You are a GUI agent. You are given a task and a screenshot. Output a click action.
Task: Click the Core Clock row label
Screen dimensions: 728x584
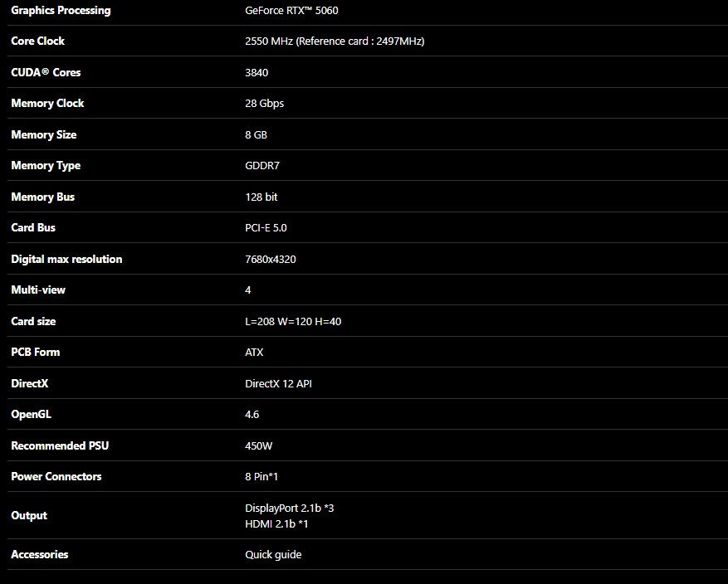(x=37, y=41)
